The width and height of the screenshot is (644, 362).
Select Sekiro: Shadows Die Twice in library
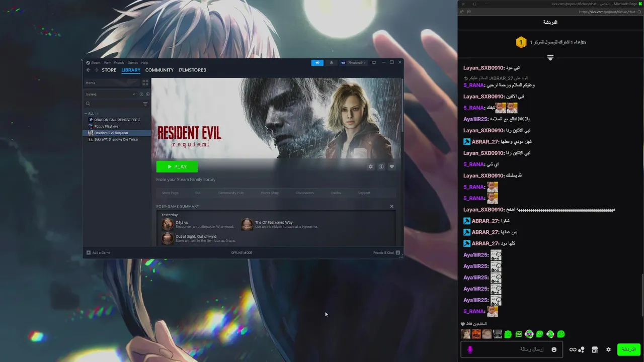(117, 139)
